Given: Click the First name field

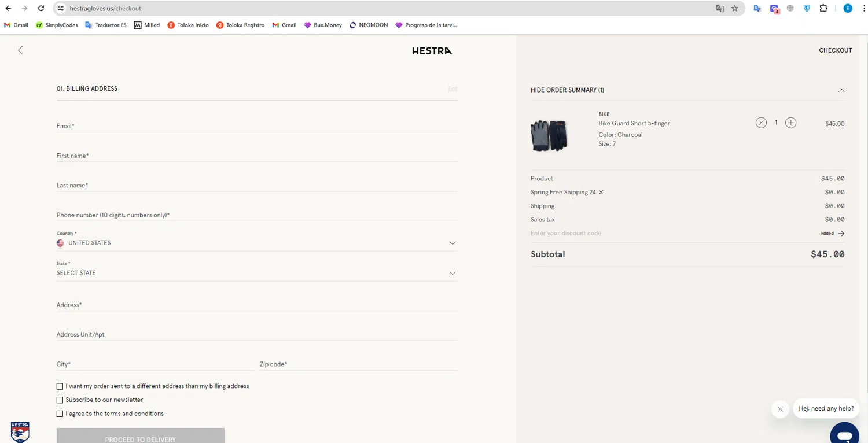Looking at the screenshot, I should 257,156.
